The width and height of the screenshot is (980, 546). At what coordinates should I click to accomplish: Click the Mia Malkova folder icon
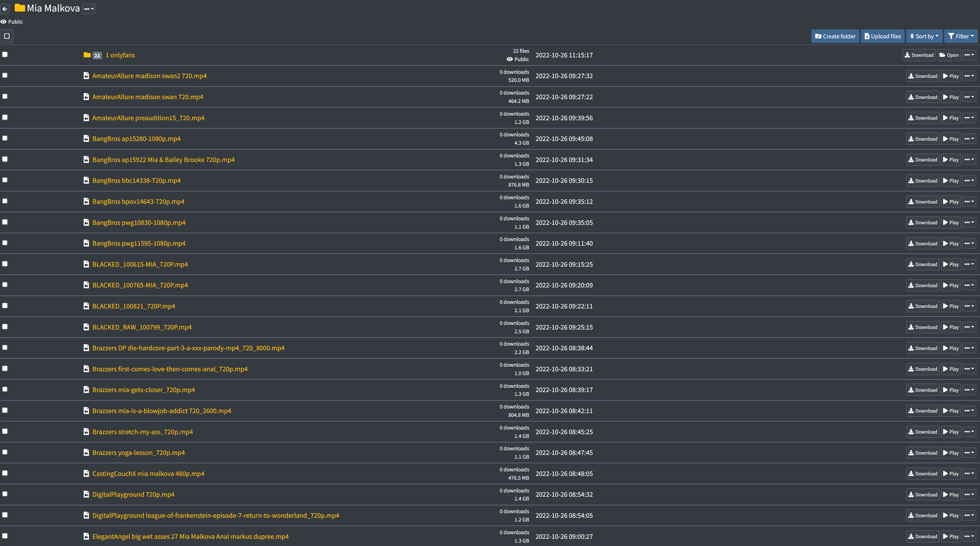click(20, 8)
